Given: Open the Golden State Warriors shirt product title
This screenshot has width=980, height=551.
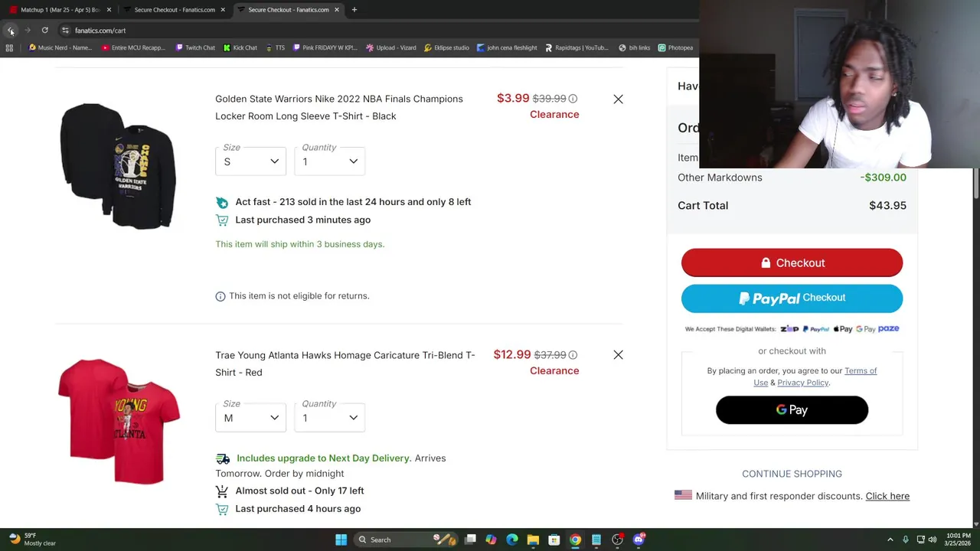Looking at the screenshot, I should (339, 107).
